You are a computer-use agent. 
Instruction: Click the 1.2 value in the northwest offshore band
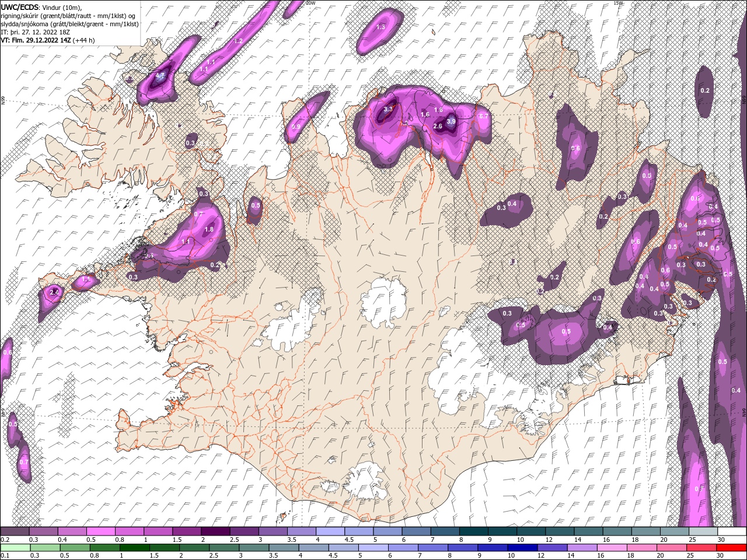tap(238, 41)
